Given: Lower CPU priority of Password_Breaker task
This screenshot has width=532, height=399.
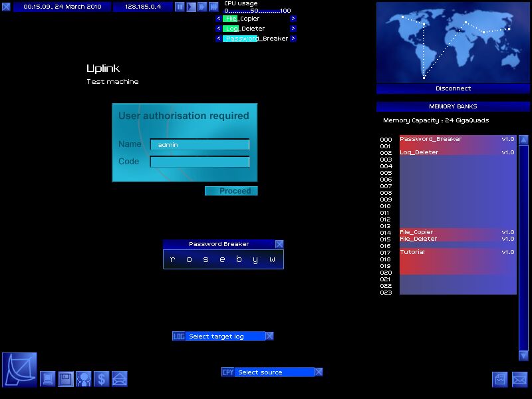Looking at the screenshot, I should (219, 39).
